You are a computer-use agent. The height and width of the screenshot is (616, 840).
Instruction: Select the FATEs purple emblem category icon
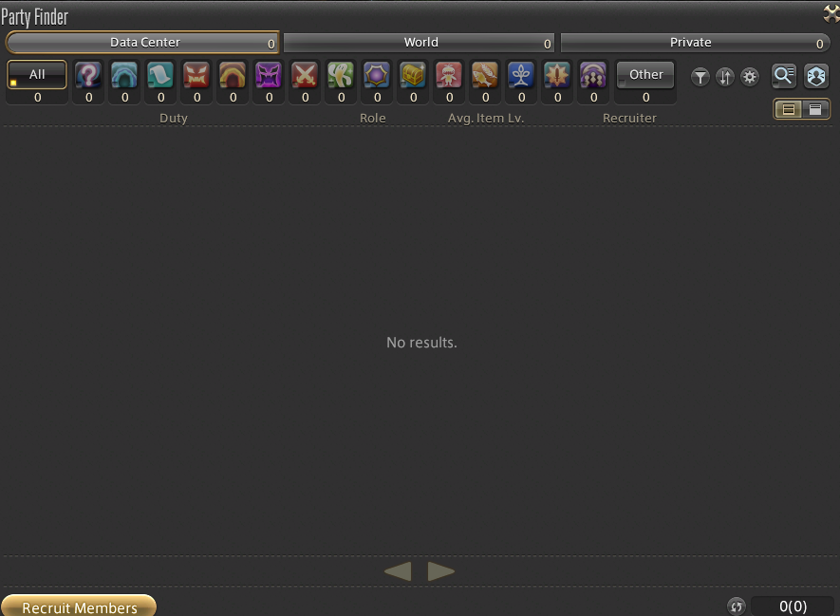377,74
